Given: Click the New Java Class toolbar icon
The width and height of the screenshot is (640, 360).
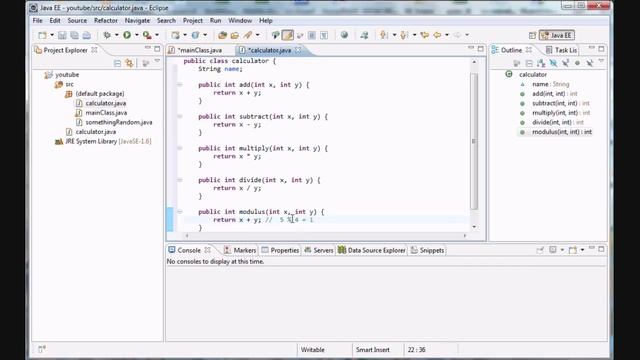Looking at the screenshot, I should tap(196, 35).
